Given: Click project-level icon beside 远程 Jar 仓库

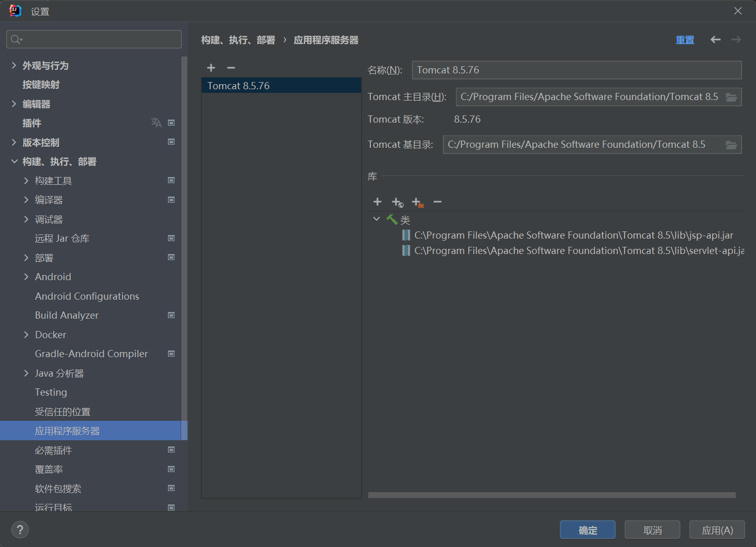Looking at the screenshot, I should tap(172, 238).
